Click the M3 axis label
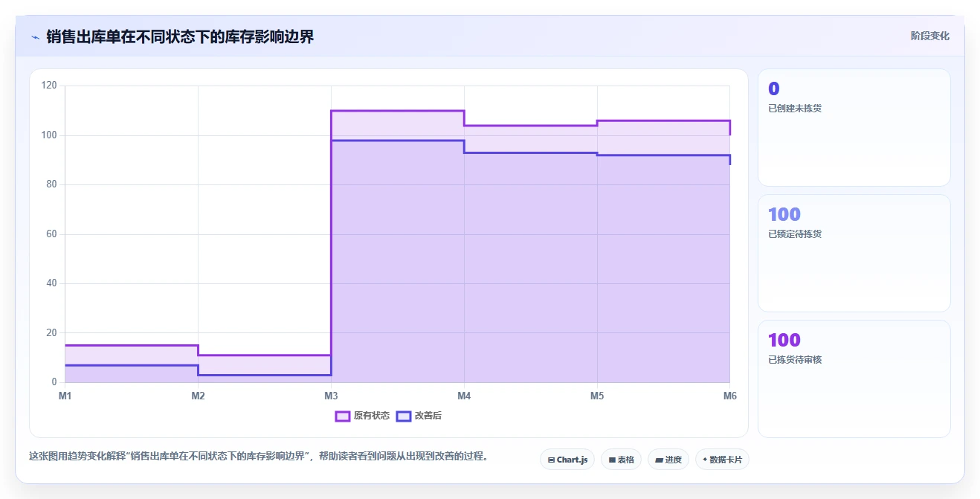 tap(331, 396)
